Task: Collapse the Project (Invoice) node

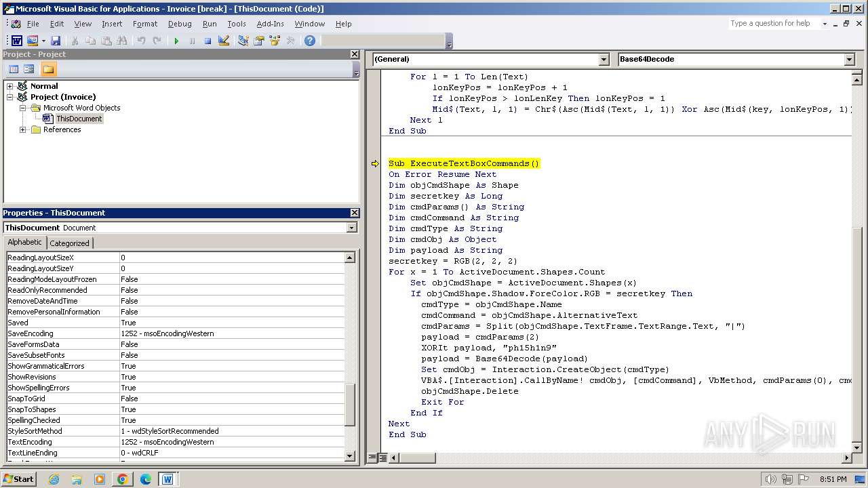Action: click(x=9, y=97)
